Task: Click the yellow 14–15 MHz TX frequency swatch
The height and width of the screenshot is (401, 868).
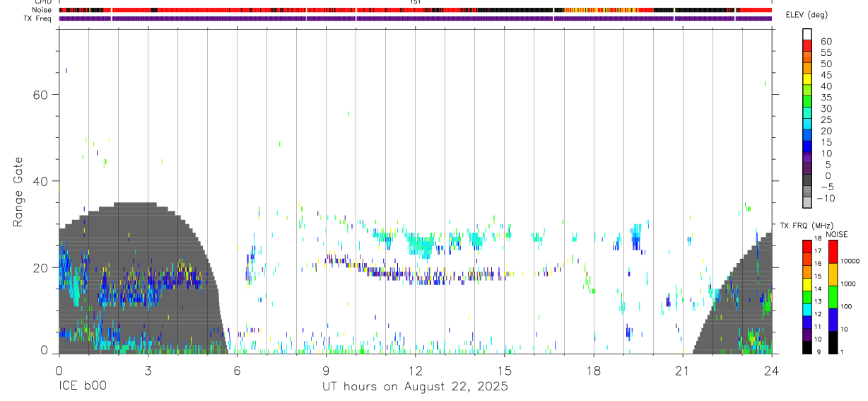Action: (807, 284)
